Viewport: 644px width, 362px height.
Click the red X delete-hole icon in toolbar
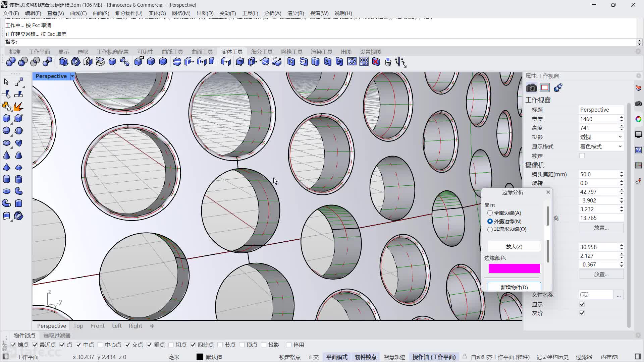pyautogui.click(x=376, y=62)
